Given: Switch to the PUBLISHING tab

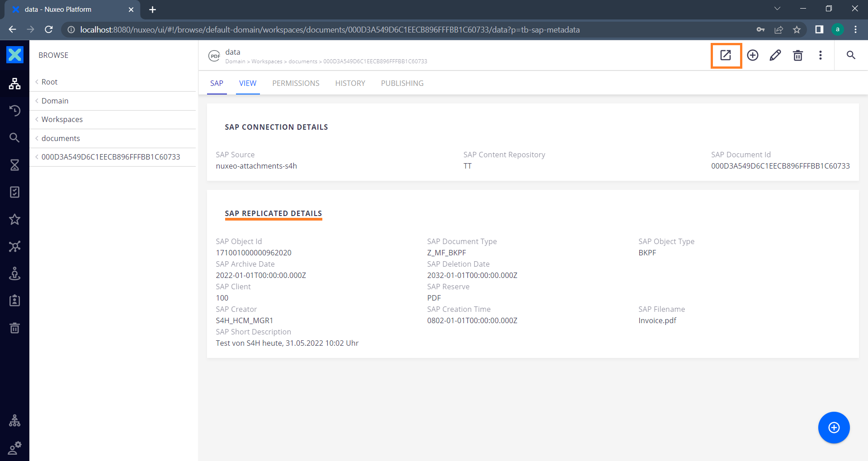Looking at the screenshot, I should click(x=402, y=83).
